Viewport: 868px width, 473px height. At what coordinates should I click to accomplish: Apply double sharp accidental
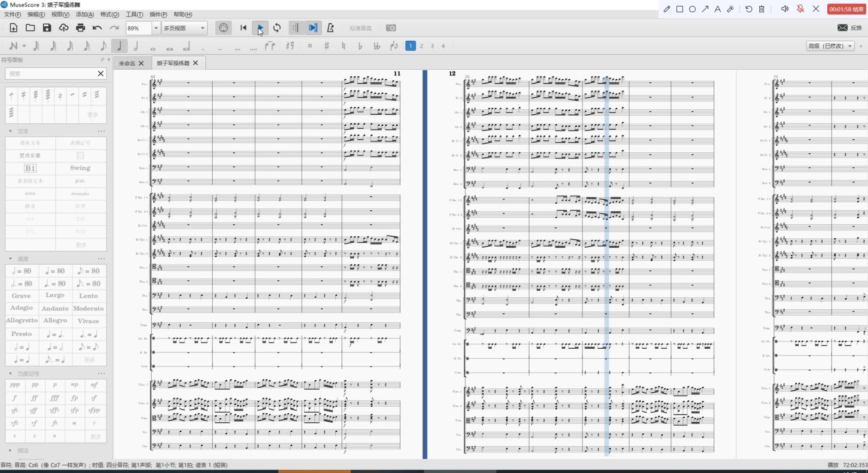coord(310,46)
